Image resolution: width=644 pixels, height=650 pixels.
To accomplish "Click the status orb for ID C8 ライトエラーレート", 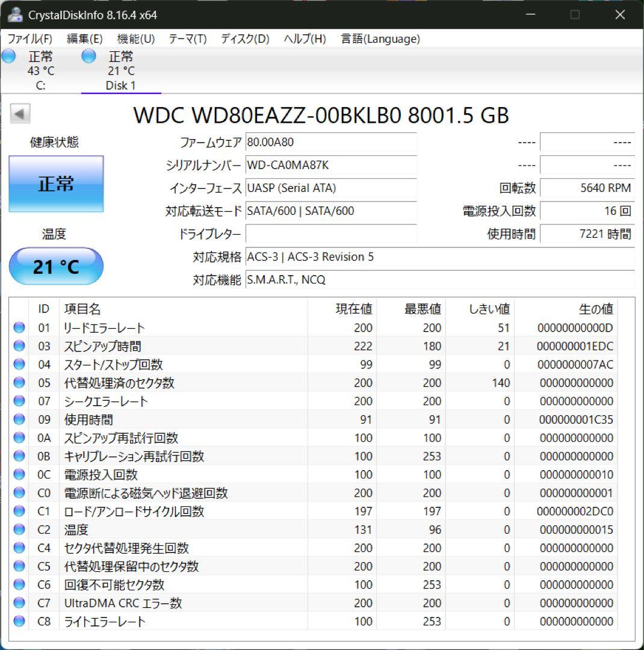I will coord(19,621).
